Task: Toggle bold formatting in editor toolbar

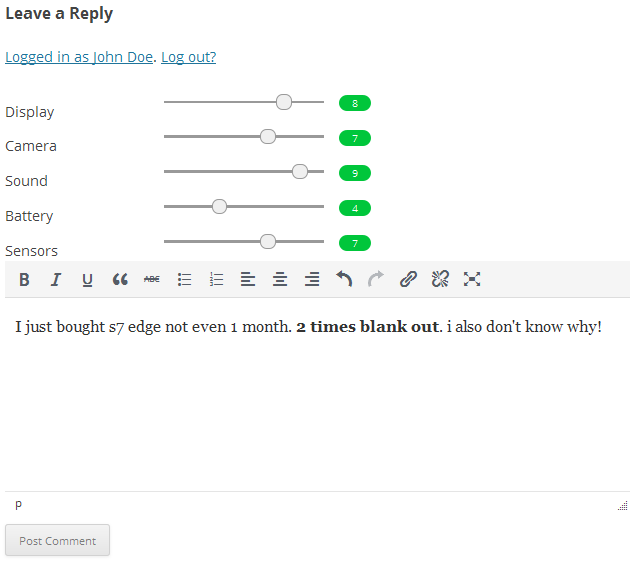Action: [x=24, y=280]
